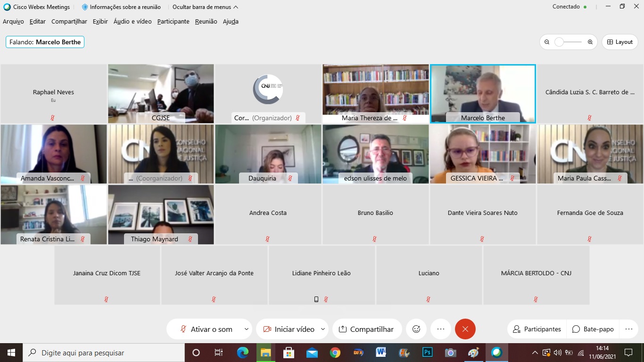Collapse menu bar via Ocultar barra de menus
The image size is (644, 362).
205,7
